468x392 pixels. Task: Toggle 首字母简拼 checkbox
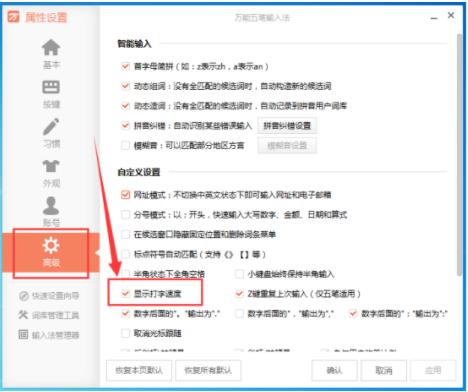(x=125, y=66)
